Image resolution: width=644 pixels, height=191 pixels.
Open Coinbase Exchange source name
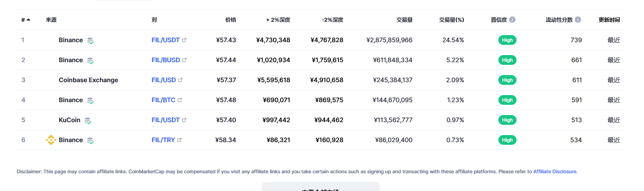click(88, 80)
